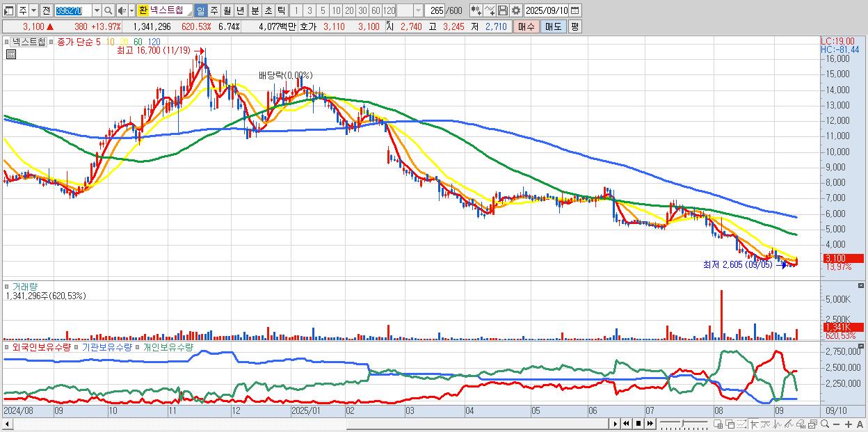Toggle the 거래량 volume indicator marker
This screenshot has height=432, width=868.
(x=8, y=287)
